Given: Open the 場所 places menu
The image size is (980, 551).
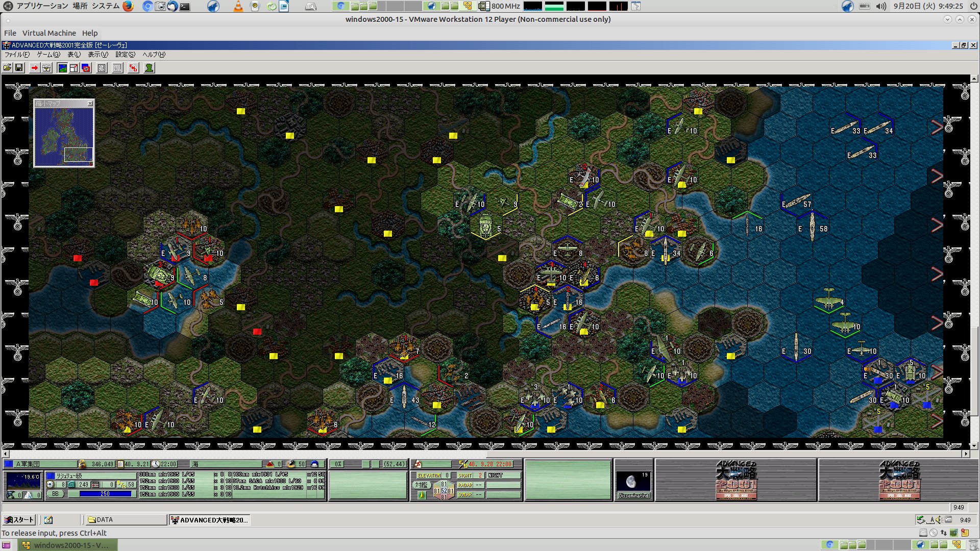Looking at the screenshot, I should click(80, 6).
